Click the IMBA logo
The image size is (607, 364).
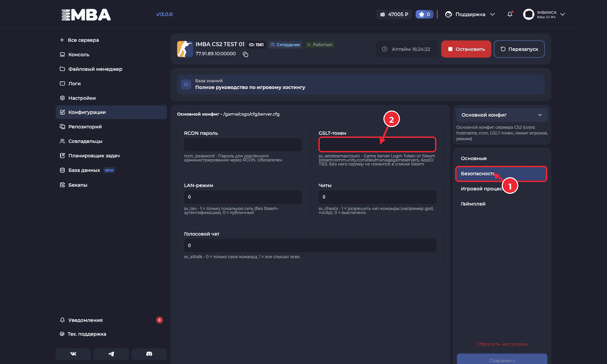(x=86, y=14)
